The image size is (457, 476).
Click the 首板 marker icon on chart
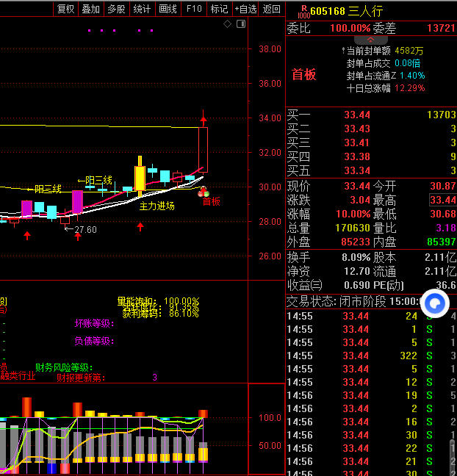(x=204, y=192)
